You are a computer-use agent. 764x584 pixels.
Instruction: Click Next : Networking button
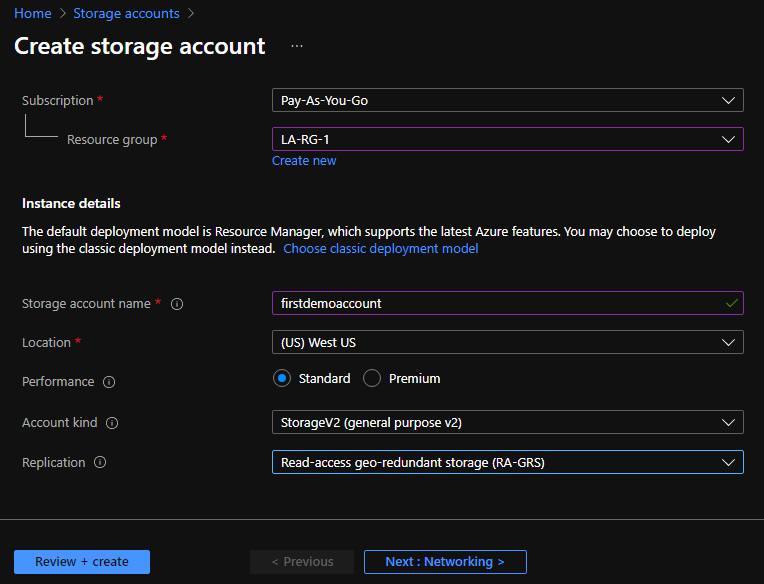point(445,562)
